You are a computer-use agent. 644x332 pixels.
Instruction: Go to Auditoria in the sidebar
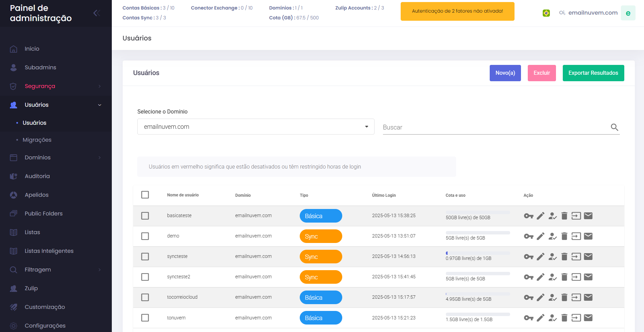(37, 176)
